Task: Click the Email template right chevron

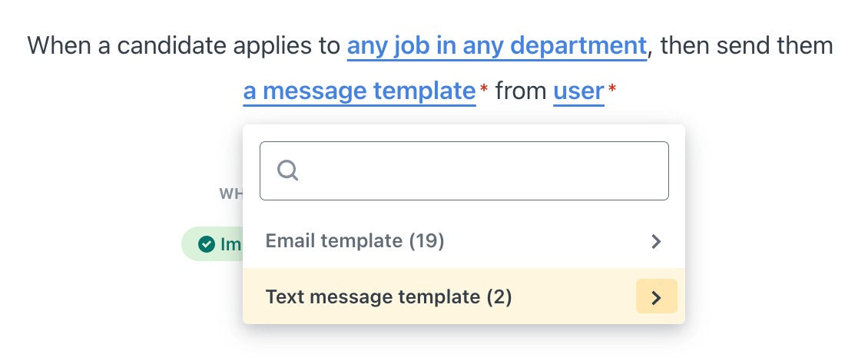Action: point(656,241)
